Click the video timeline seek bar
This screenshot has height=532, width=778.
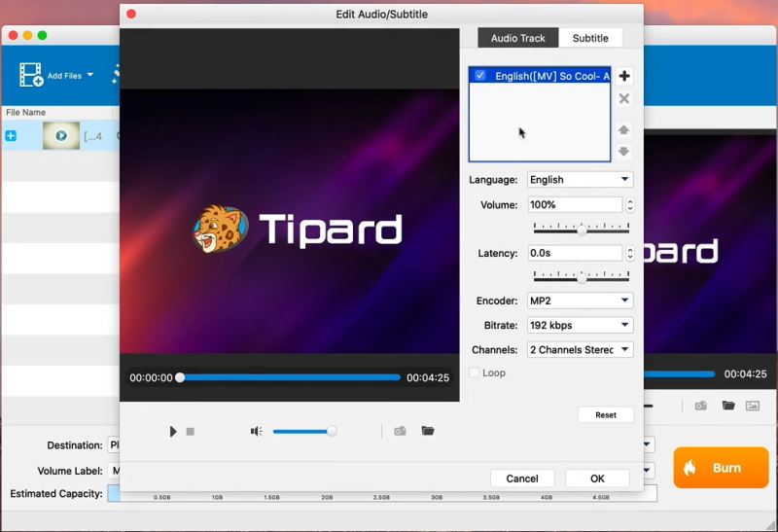pos(290,377)
